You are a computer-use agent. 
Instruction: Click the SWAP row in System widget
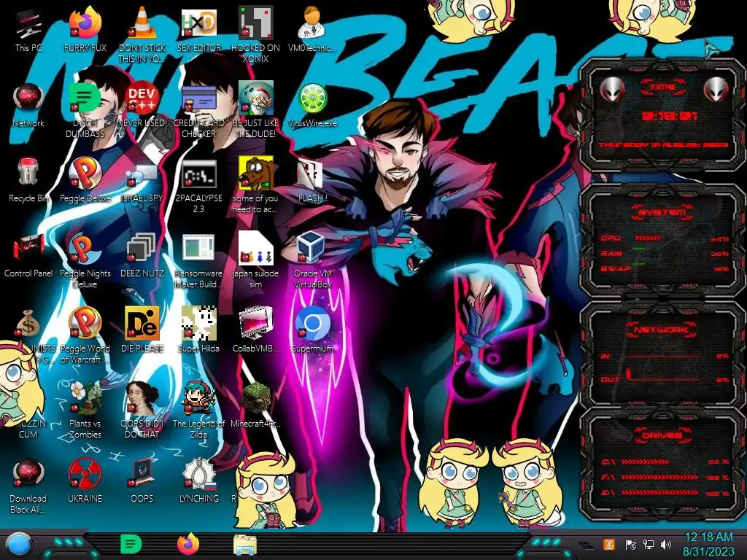(x=665, y=269)
